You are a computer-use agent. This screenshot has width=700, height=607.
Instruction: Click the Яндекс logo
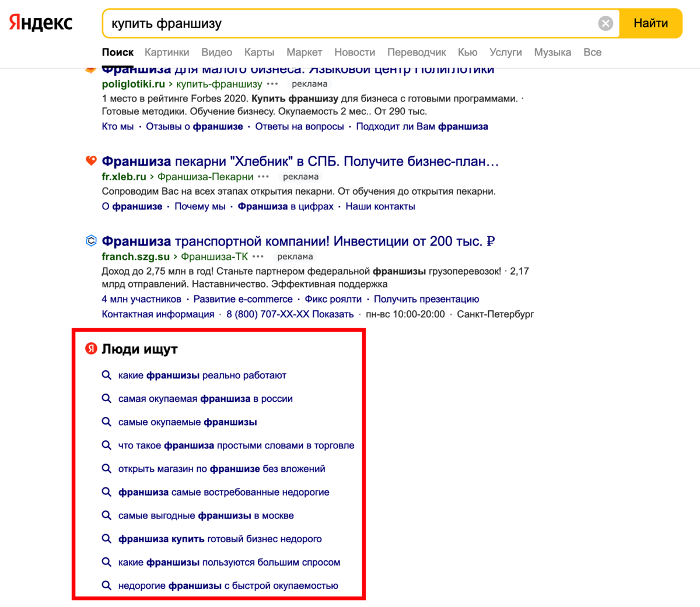click(41, 23)
